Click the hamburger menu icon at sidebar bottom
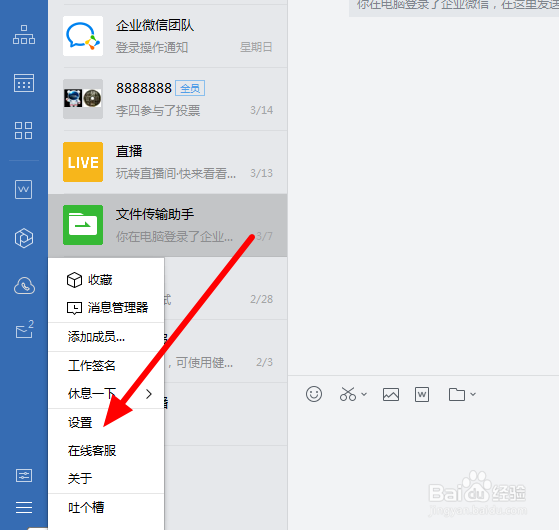The image size is (559, 530). [x=24, y=507]
